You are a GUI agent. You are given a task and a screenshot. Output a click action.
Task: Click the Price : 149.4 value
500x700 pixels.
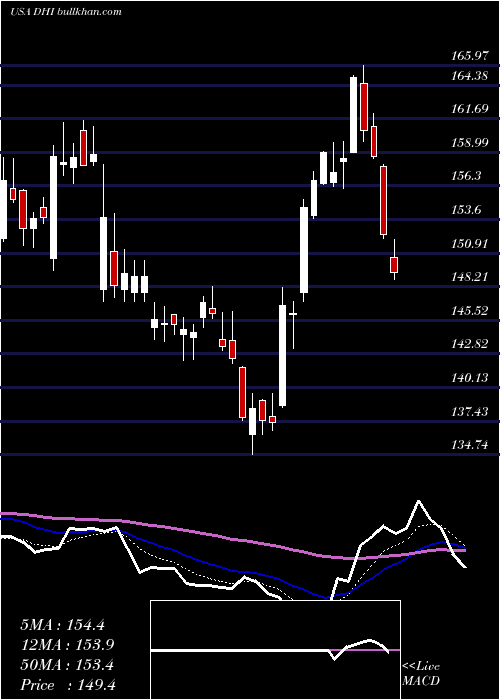(x=68, y=685)
